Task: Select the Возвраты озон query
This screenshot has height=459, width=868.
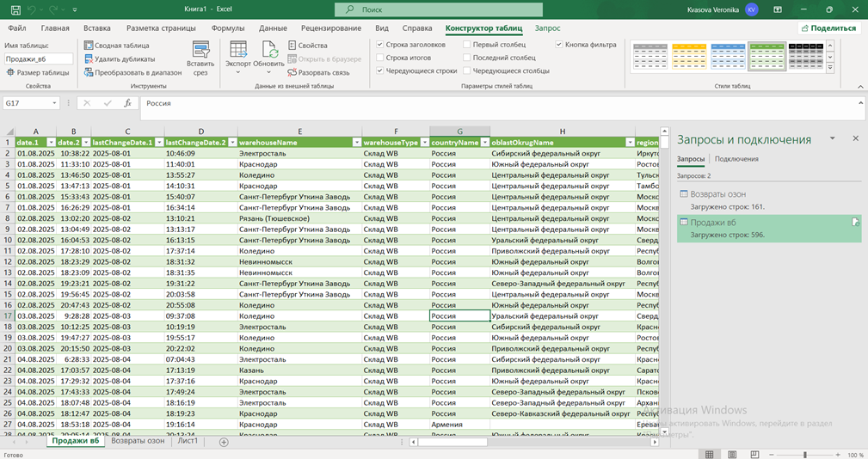Action: (x=769, y=200)
